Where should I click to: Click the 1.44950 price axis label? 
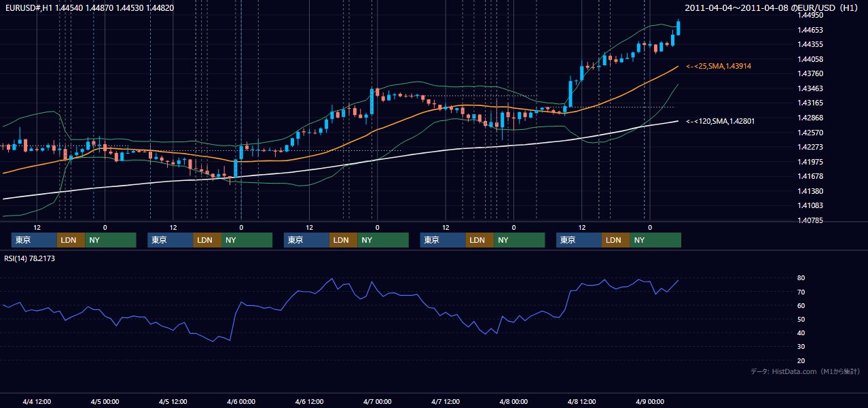point(810,15)
